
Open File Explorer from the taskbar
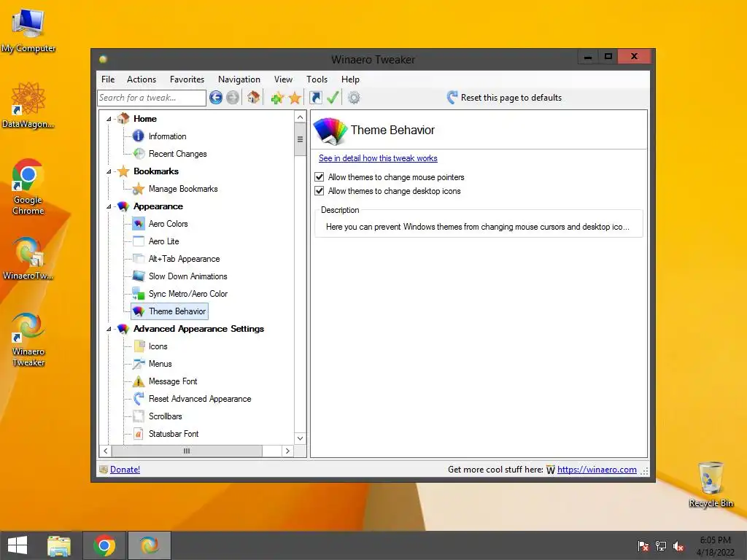tap(59, 545)
